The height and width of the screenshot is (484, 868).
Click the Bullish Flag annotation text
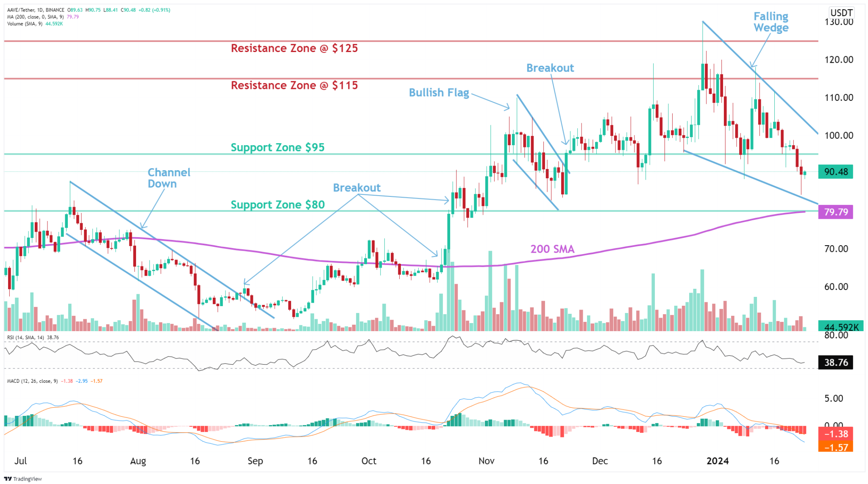(x=439, y=93)
